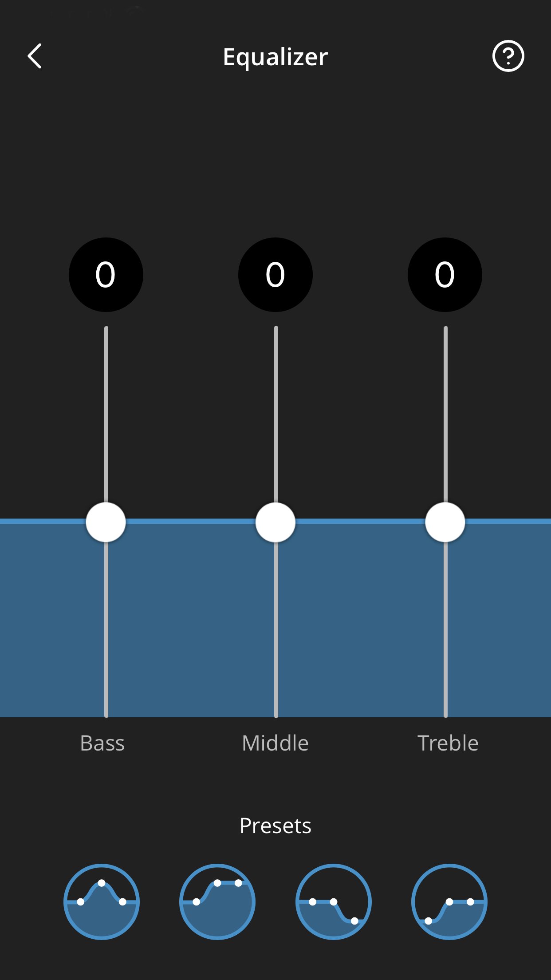Tap the Middle value bubble showing 0

pos(275,275)
